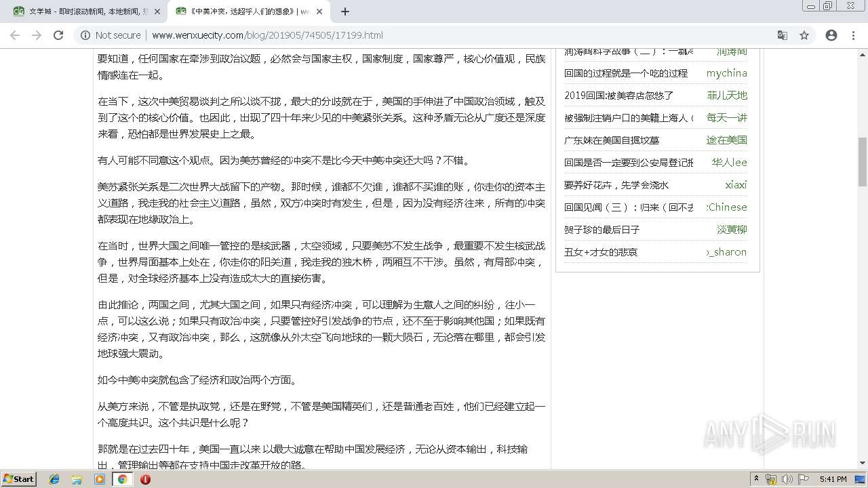Open author link 每天一讲
Screen dimensions: 868x488
[726, 118]
